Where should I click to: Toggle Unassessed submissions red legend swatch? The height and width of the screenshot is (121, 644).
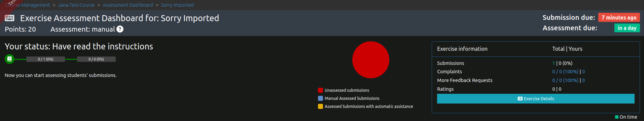[320, 90]
